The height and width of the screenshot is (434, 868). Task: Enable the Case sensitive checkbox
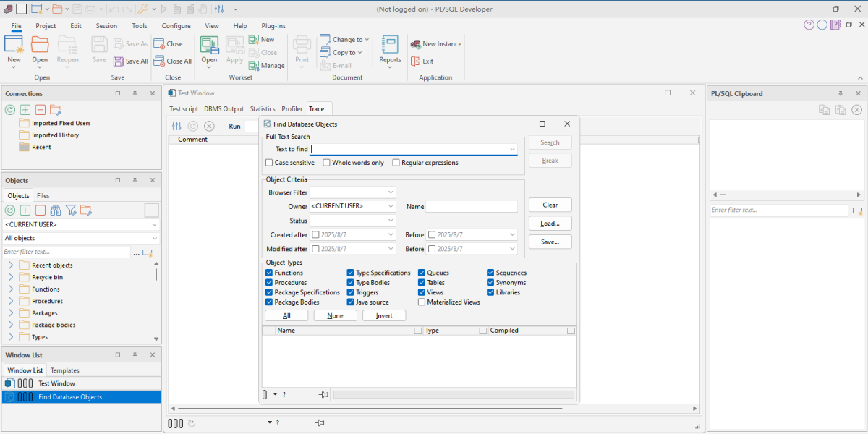tap(270, 163)
